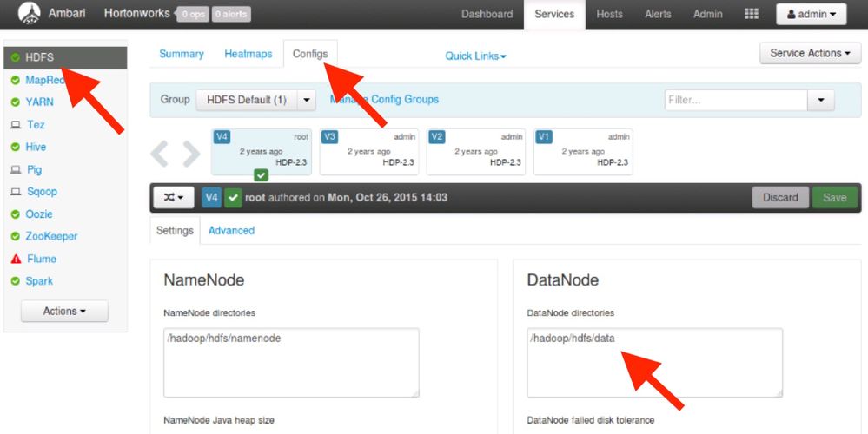
Task: Click the config compare shuffle icon button
Action: (x=173, y=197)
